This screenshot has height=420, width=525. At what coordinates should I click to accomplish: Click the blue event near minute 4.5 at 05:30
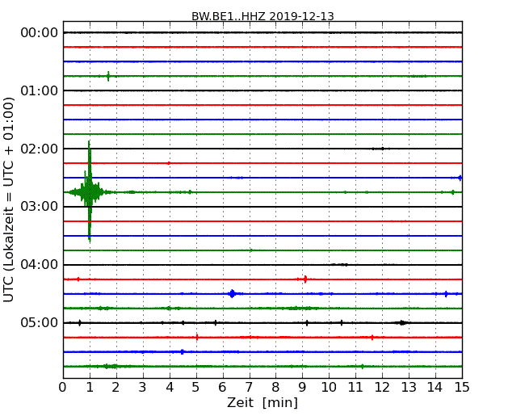(183, 351)
